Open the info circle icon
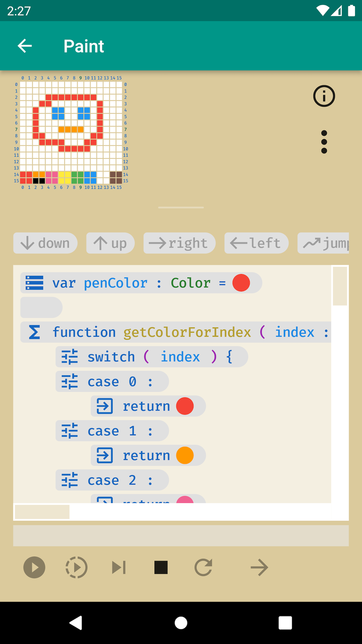Screen dimensions: 362x644 click(x=324, y=96)
